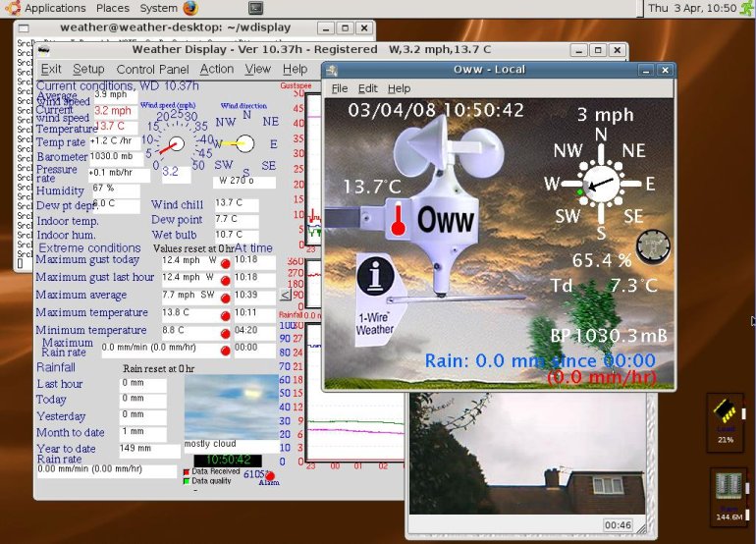
Task: Click the red Alarm indicator
Action: coord(270,476)
